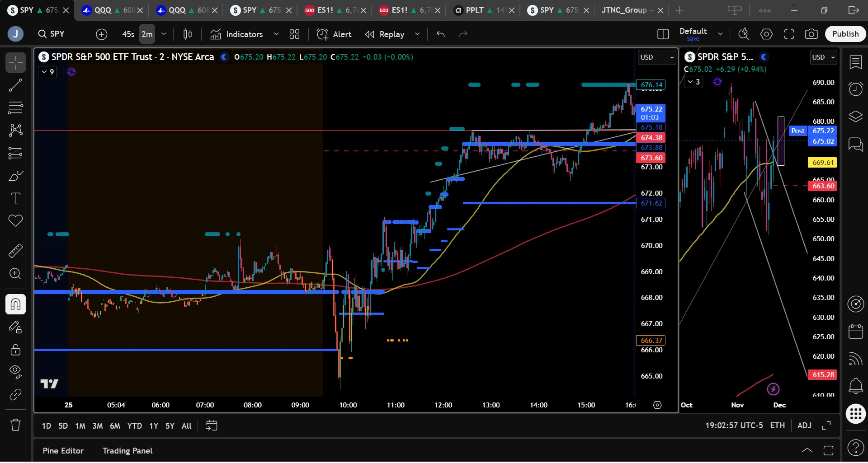This screenshot has width=868, height=463.
Task: Open the indicator templates grid
Action: (x=294, y=34)
